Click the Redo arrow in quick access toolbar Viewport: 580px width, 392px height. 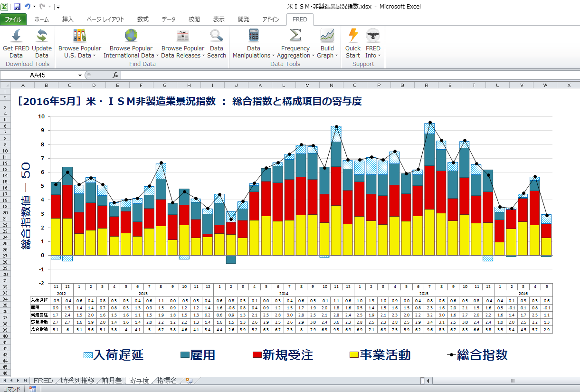42,7
